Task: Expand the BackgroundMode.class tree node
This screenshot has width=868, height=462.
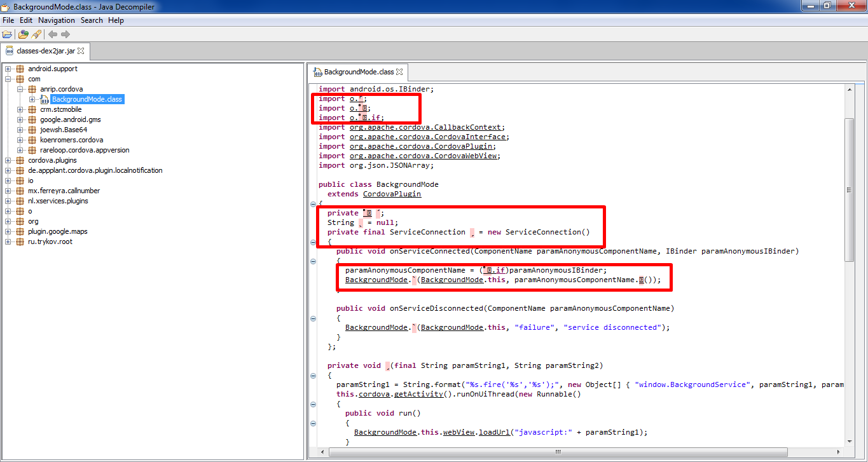Action: pyautogui.click(x=32, y=99)
